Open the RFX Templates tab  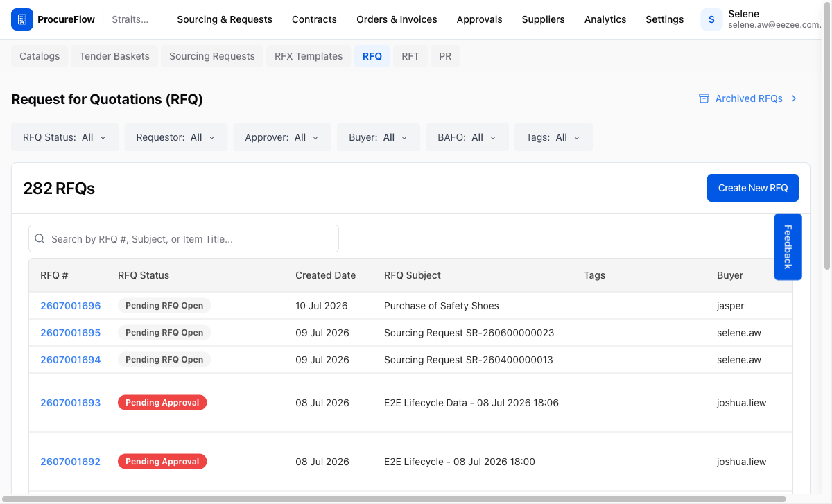click(x=309, y=56)
